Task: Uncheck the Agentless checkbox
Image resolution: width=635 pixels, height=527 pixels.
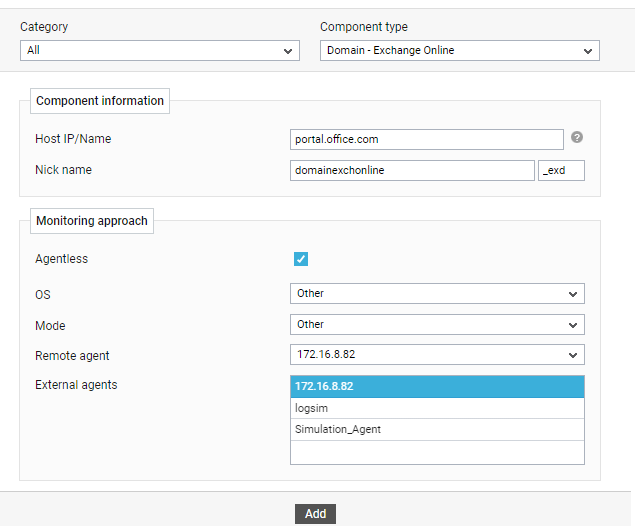Action: (301, 259)
